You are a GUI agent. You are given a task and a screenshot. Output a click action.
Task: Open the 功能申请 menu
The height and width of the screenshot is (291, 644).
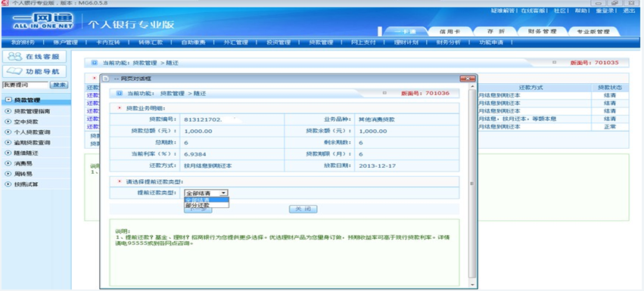tap(491, 42)
